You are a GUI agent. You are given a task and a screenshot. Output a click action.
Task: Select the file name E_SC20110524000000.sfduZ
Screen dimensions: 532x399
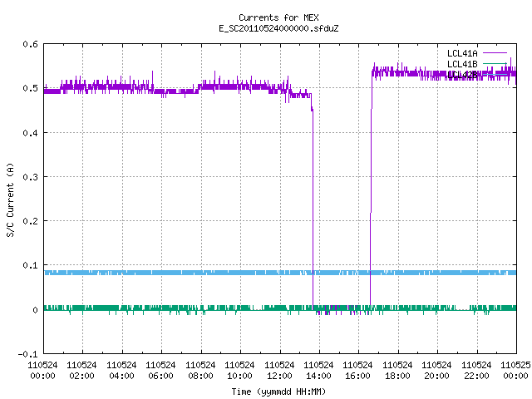278,28
